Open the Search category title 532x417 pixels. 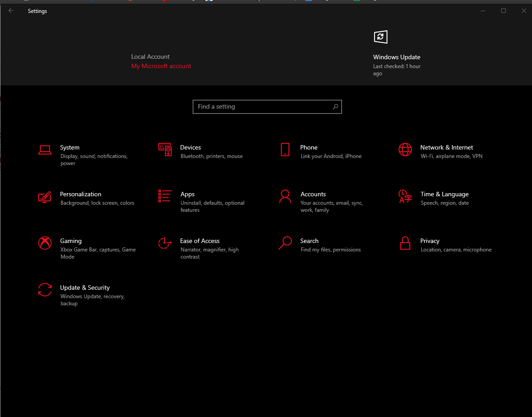309,241
